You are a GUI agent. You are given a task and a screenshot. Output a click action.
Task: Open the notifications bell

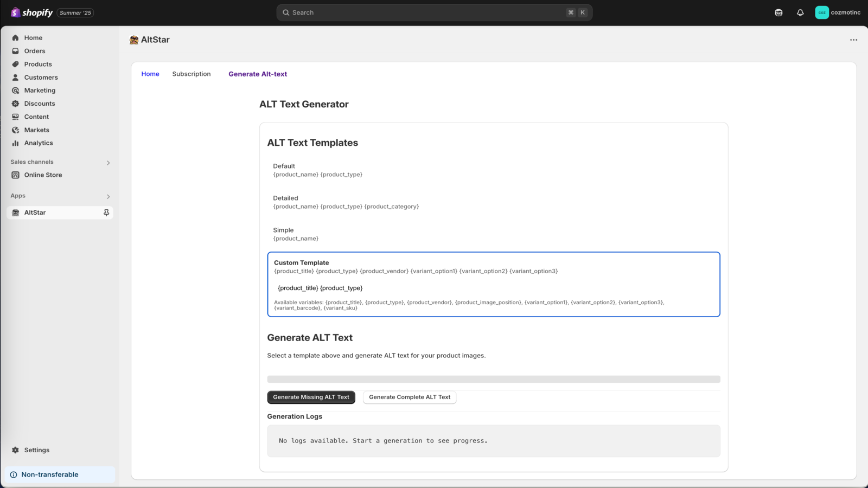coord(800,12)
